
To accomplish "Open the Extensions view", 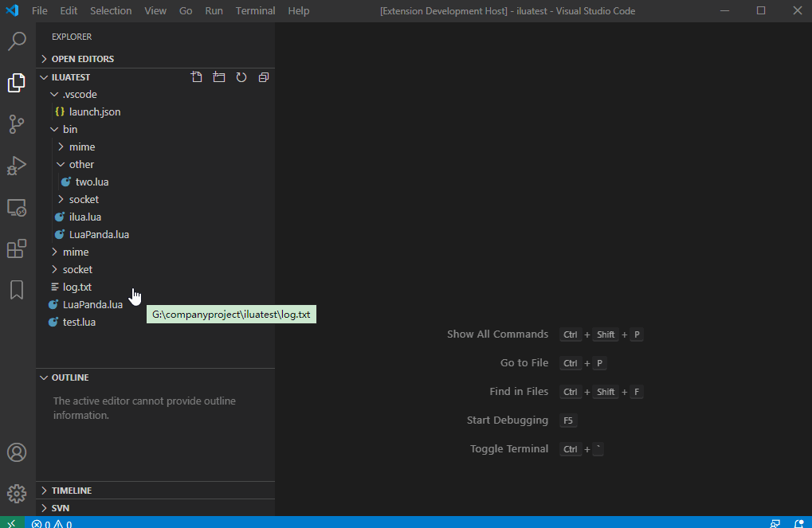I will coord(17,248).
